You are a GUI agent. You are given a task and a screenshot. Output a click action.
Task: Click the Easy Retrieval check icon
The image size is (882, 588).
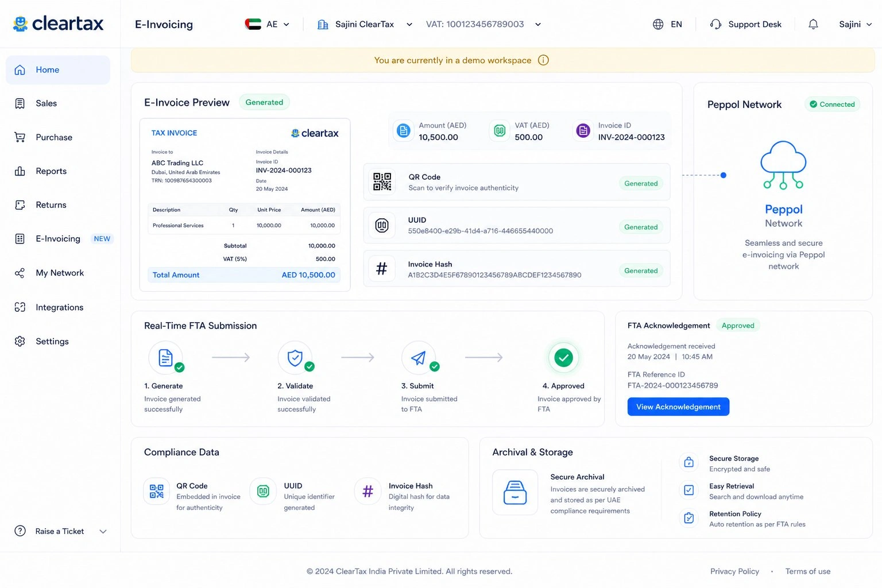click(689, 490)
